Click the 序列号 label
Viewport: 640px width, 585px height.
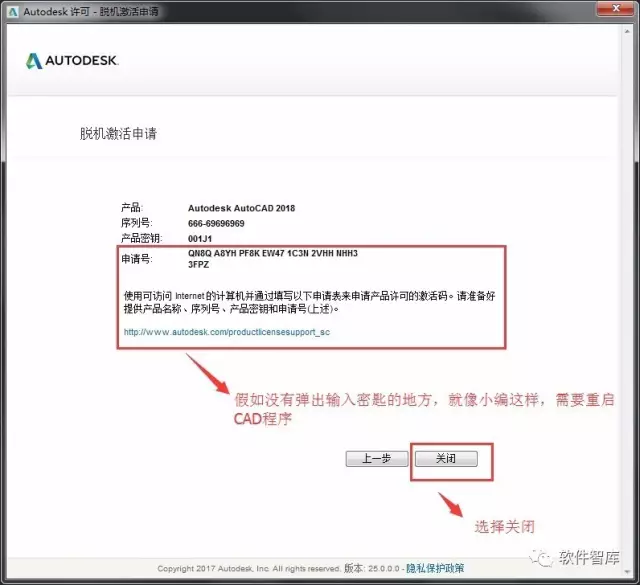coord(137,223)
